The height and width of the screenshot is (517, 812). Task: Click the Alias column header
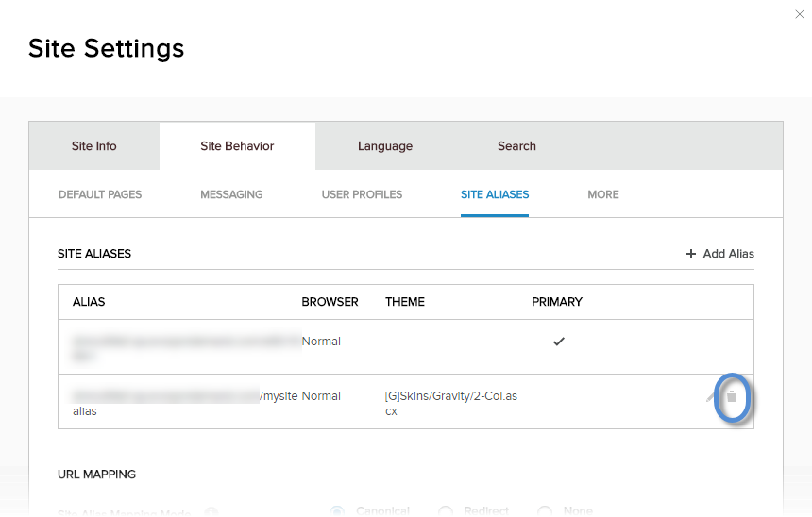point(89,302)
